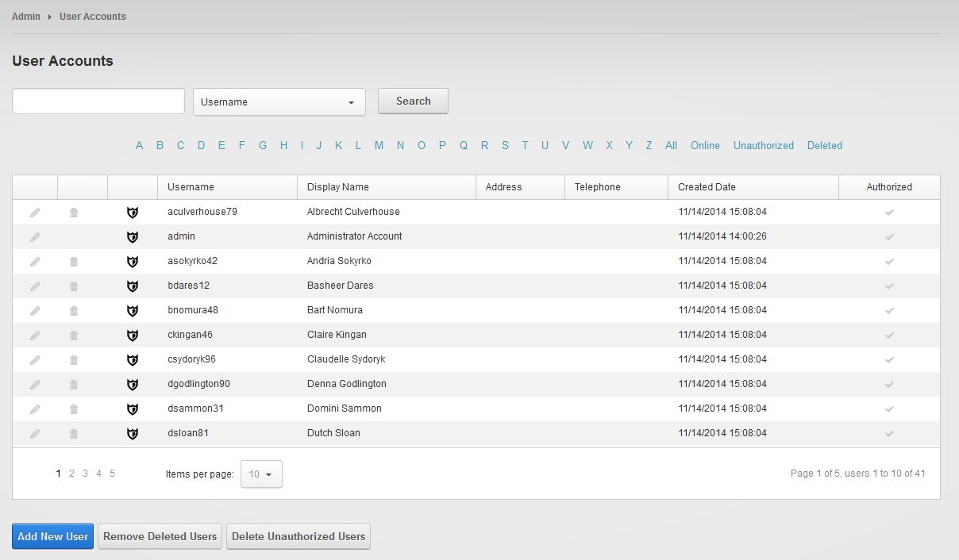Click the Username column header

227,187
